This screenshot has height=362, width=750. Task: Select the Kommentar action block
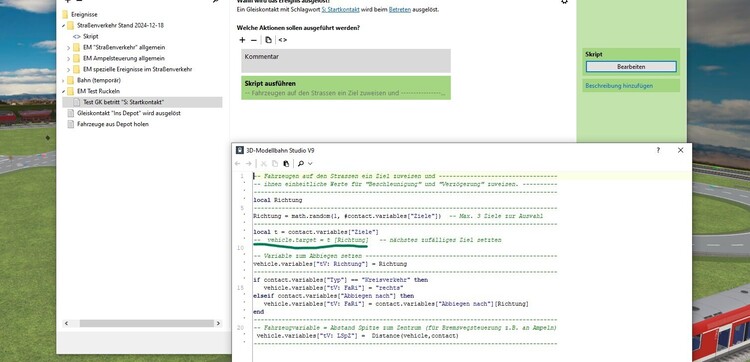pos(346,61)
